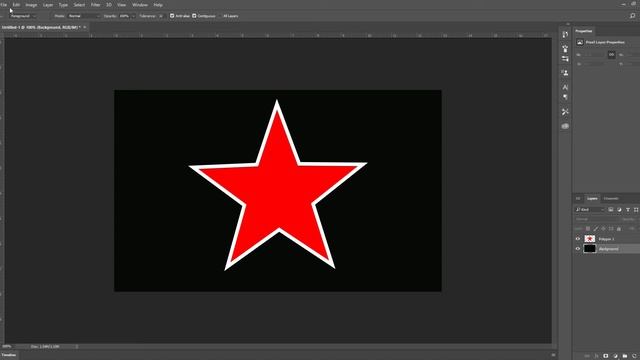The height and width of the screenshot is (360, 640).
Task: Open the 3D menu
Action: tap(109, 5)
